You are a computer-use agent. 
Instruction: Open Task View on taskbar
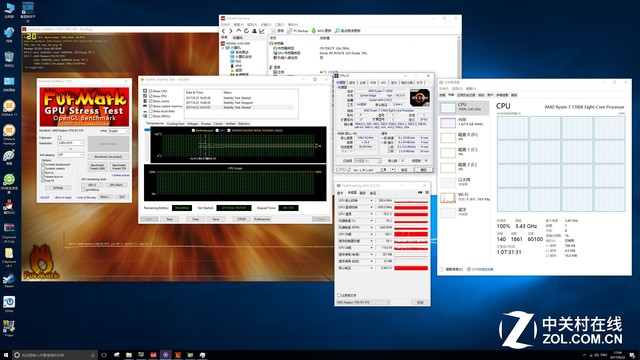point(104,355)
